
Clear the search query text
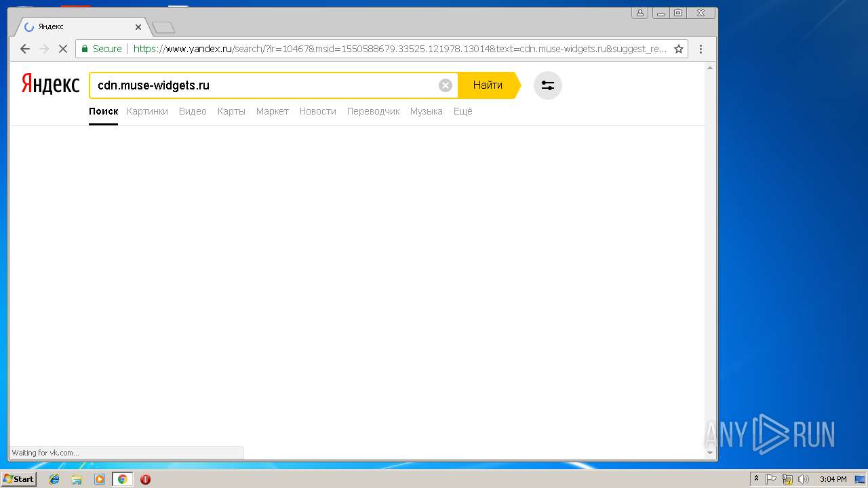click(445, 85)
